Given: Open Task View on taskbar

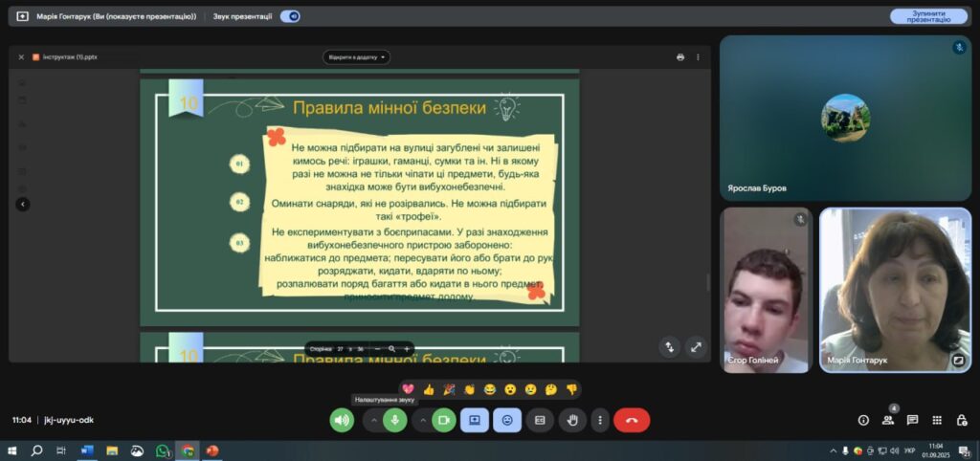Looking at the screenshot, I should coord(60,450).
